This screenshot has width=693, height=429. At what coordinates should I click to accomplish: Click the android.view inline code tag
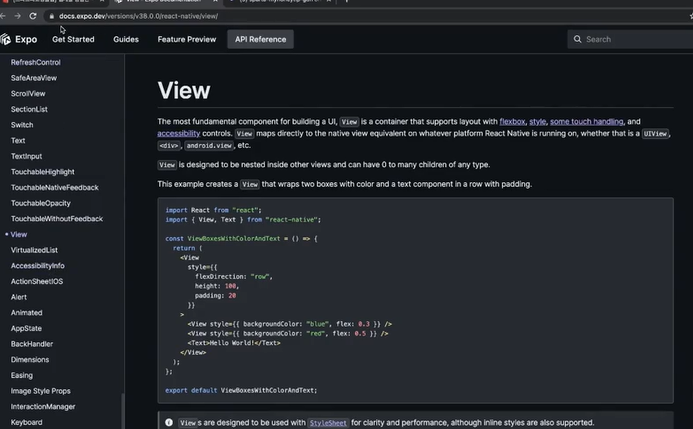click(209, 146)
